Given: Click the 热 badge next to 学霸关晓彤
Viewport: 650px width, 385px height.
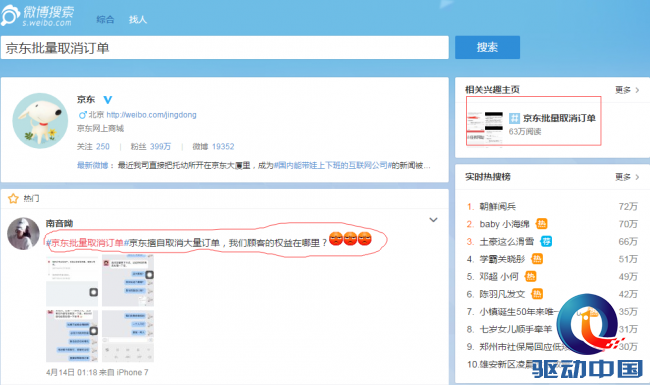Looking at the screenshot, I should [537, 259].
